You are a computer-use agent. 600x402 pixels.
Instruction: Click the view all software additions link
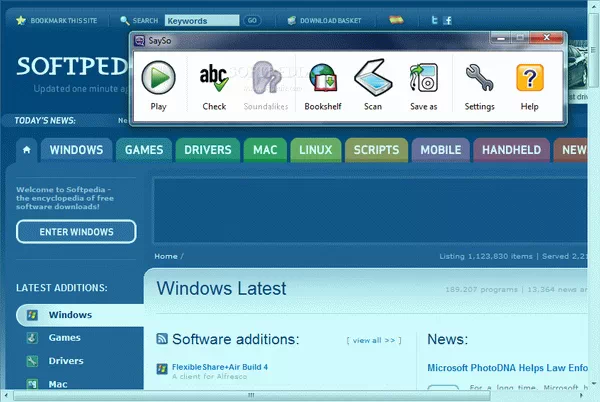[373, 340]
